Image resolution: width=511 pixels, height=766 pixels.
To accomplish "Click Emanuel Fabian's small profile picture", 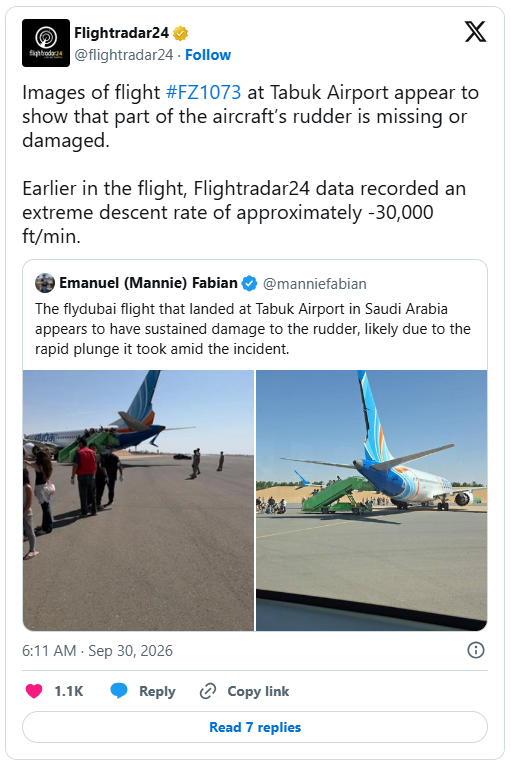I will pyautogui.click(x=45, y=283).
